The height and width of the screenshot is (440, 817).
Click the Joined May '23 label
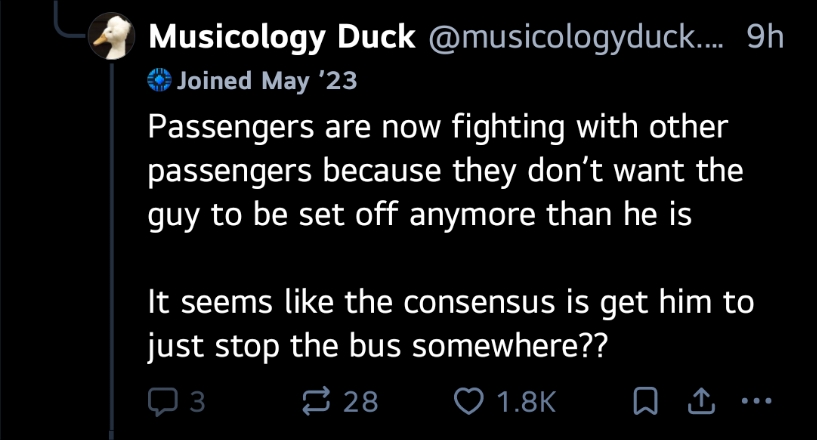tap(266, 81)
